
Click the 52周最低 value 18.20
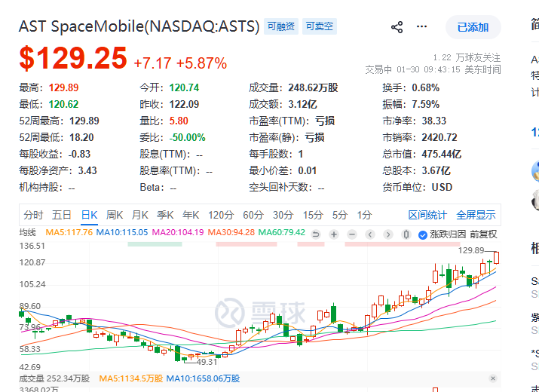[81, 137]
